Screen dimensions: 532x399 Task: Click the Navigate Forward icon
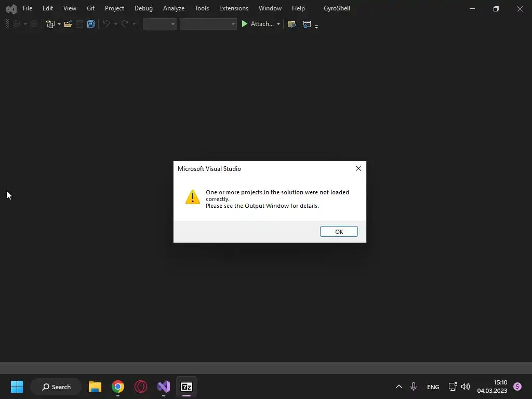point(34,24)
